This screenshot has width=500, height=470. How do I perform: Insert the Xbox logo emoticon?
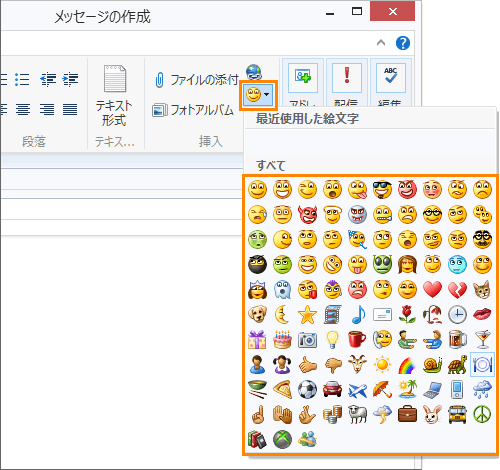pos(282,439)
